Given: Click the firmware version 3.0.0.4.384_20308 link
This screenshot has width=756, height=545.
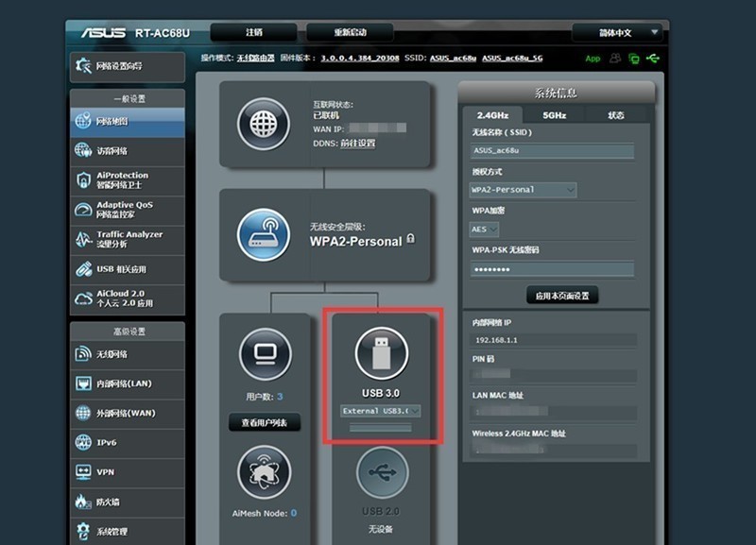Looking at the screenshot, I should click(x=360, y=59).
